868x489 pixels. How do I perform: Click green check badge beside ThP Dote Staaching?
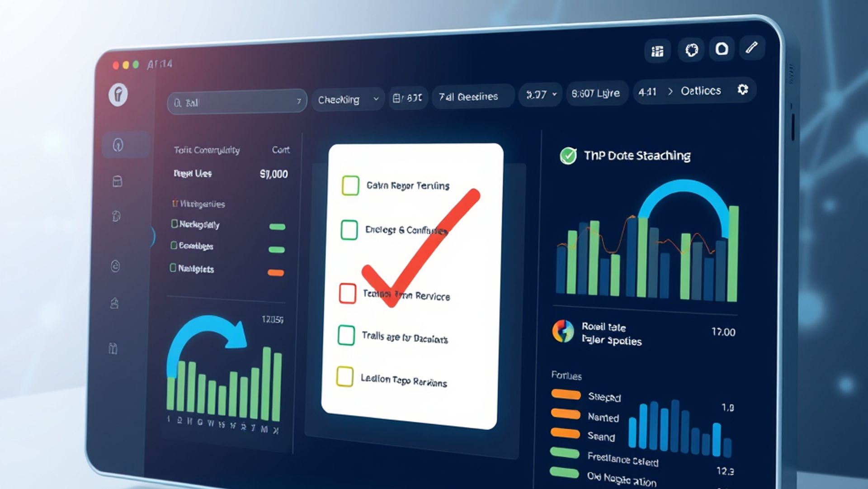(568, 156)
